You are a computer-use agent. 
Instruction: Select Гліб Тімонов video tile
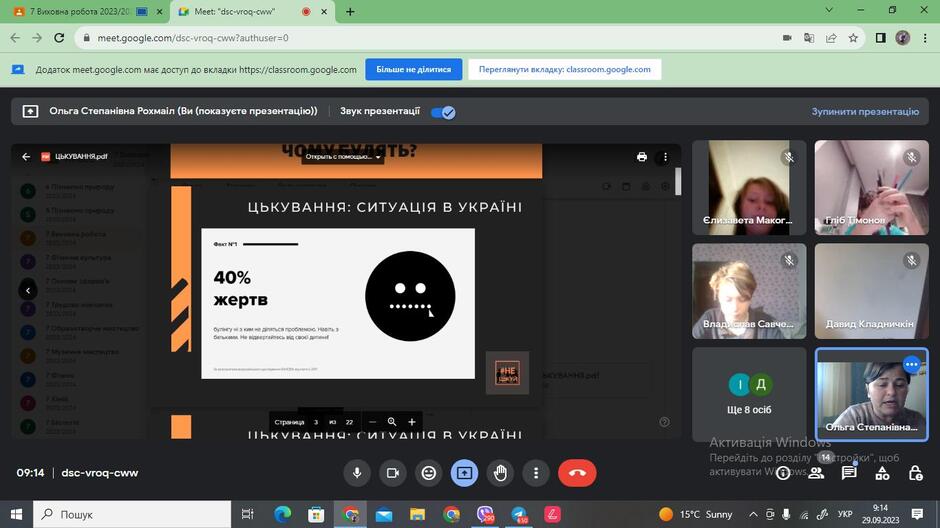point(871,188)
